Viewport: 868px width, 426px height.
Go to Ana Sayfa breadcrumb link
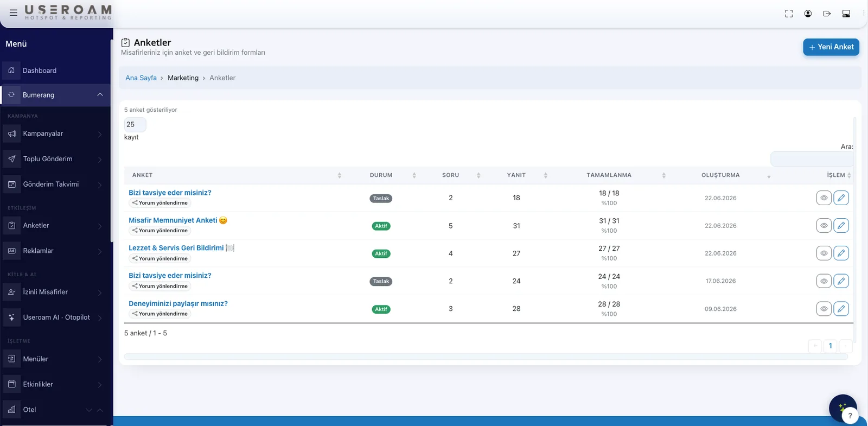point(141,78)
